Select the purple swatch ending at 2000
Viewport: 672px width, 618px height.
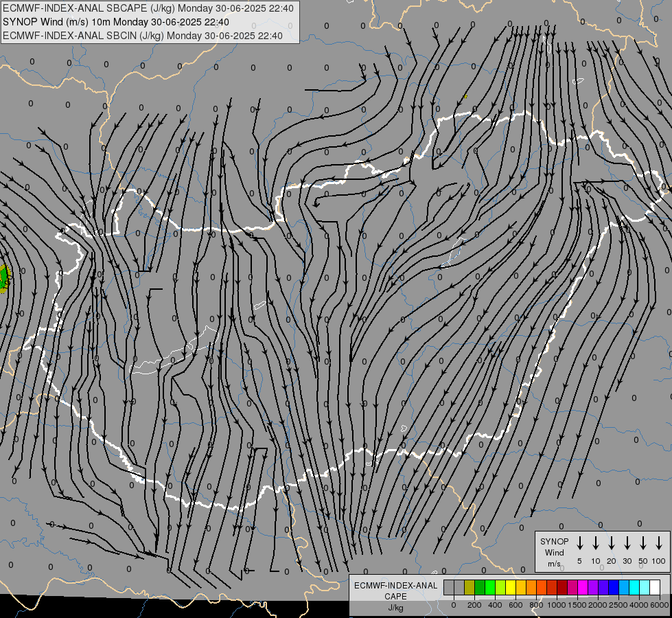[x=594, y=588]
